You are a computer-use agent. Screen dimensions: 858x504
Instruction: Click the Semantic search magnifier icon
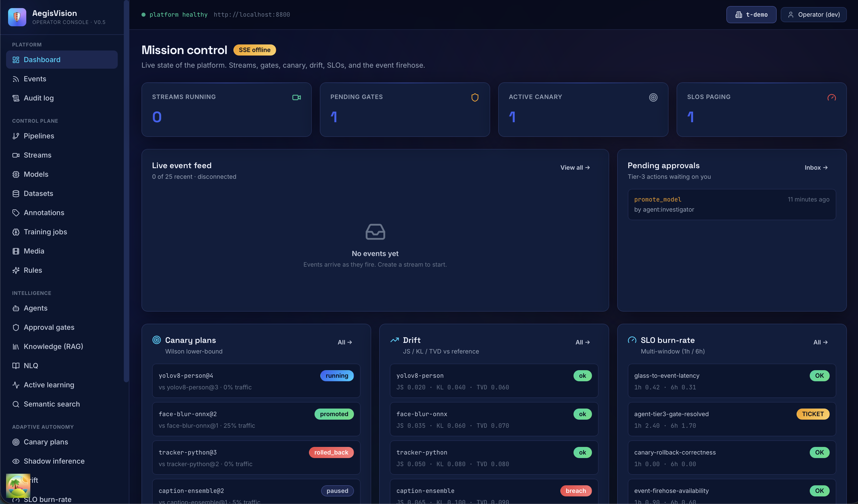pos(16,404)
